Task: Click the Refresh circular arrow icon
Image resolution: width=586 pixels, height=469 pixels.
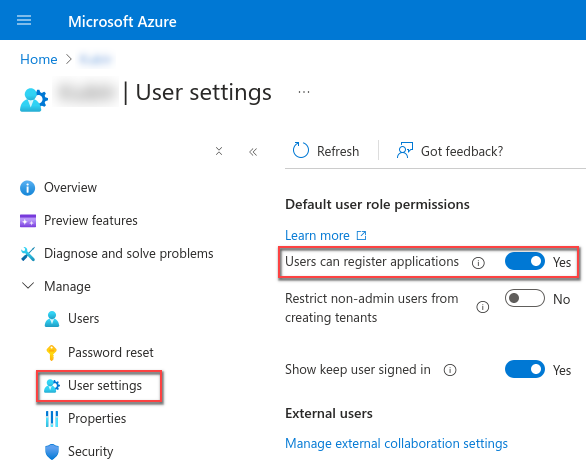Action: [x=300, y=150]
